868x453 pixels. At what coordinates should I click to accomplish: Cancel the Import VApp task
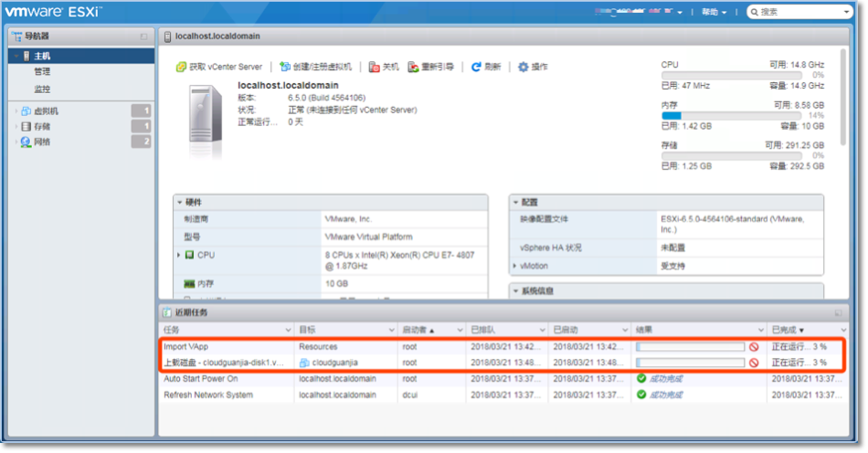tap(754, 347)
